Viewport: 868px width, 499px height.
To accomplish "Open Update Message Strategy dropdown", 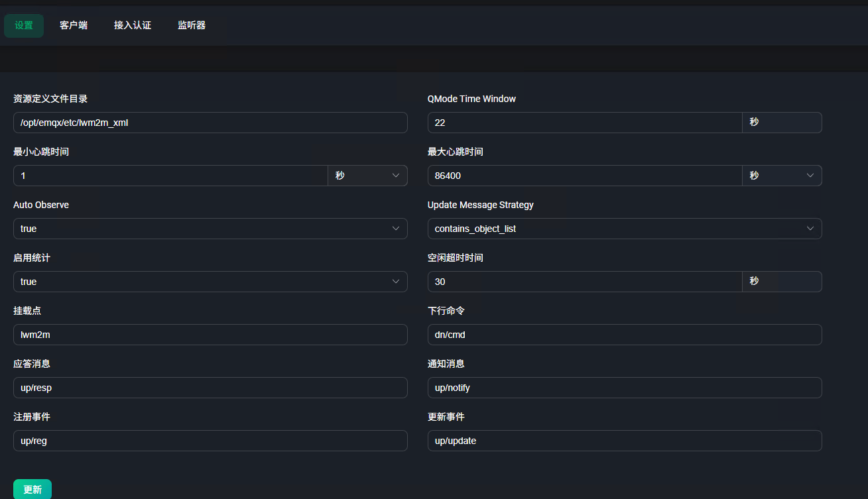I will pyautogui.click(x=624, y=229).
